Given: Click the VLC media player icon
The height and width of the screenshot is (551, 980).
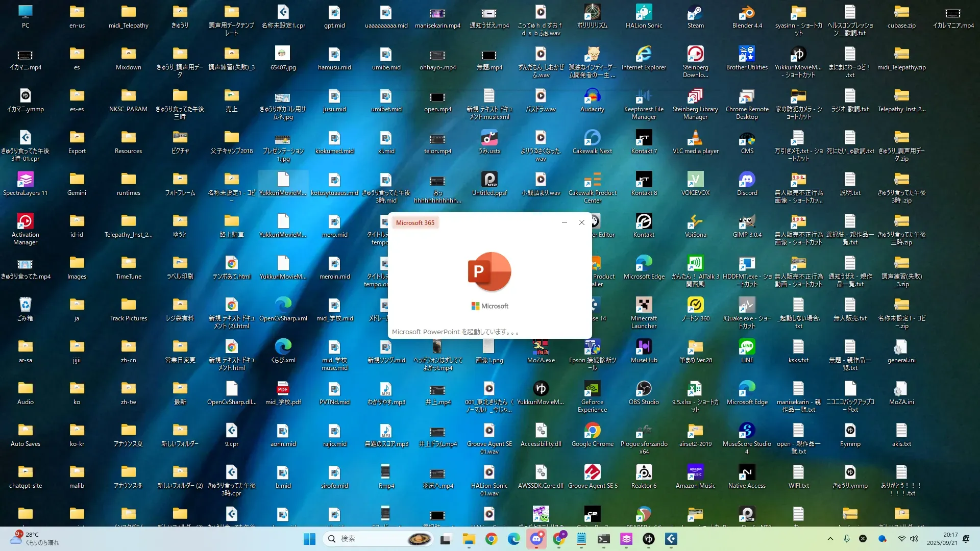Looking at the screenshot, I should (x=695, y=139).
